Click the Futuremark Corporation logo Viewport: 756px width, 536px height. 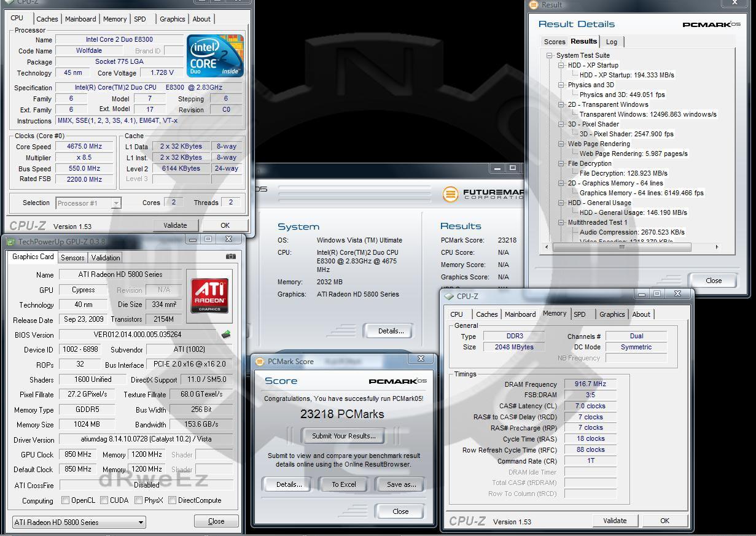[x=482, y=194]
